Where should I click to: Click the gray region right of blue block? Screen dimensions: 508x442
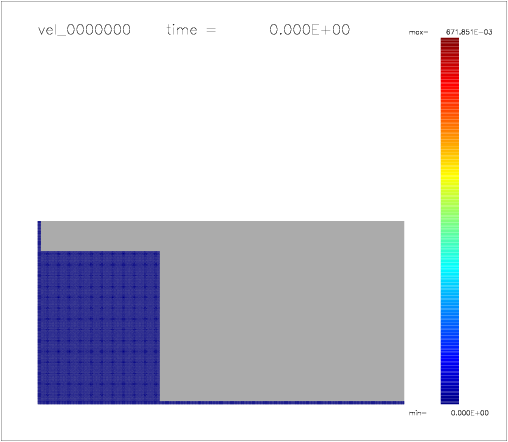(282, 311)
